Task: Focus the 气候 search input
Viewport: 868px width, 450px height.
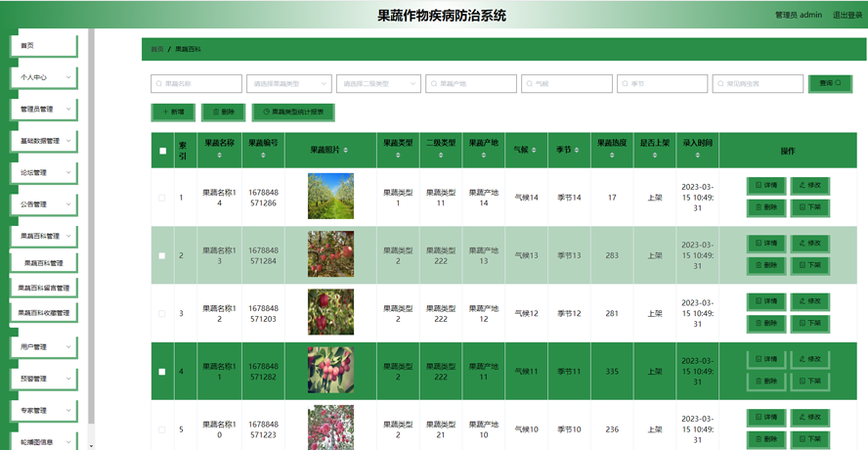Action: pyautogui.click(x=567, y=84)
